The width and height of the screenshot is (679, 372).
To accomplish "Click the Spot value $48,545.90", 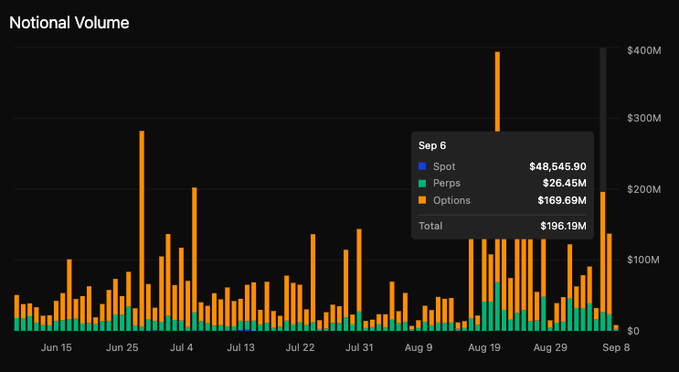I will coord(558,166).
